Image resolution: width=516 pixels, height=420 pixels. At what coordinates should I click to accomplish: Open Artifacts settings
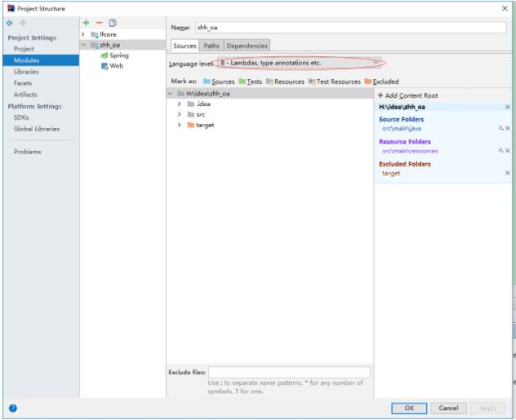tap(25, 95)
